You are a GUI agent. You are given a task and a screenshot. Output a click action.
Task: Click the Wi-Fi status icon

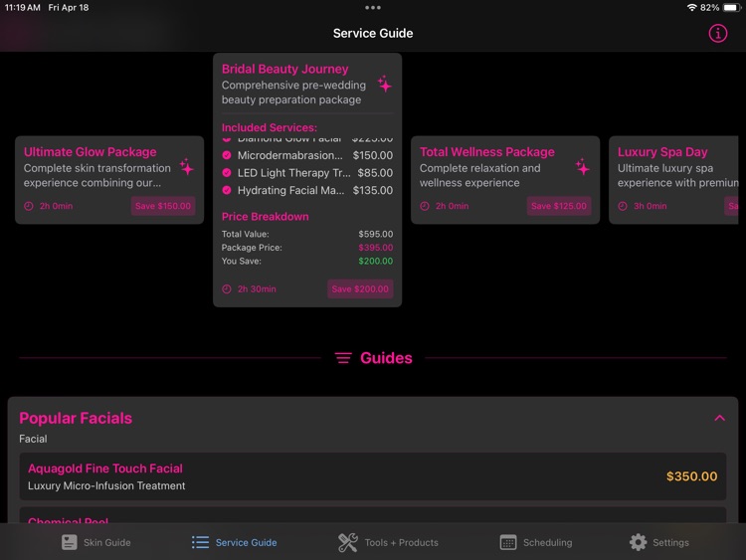(x=691, y=8)
